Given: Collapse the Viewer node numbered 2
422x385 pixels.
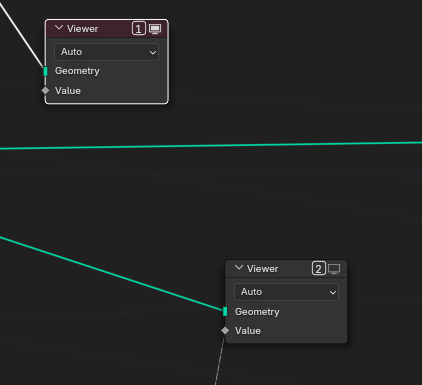Looking at the screenshot, I should 239,268.
